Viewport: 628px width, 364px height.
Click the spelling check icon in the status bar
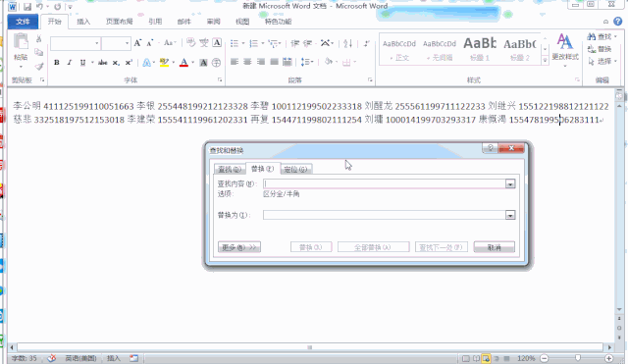point(52,358)
